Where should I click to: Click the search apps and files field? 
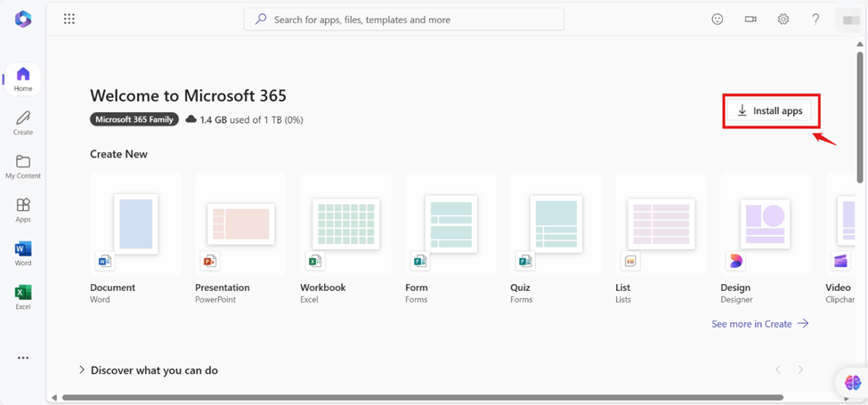[404, 20]
